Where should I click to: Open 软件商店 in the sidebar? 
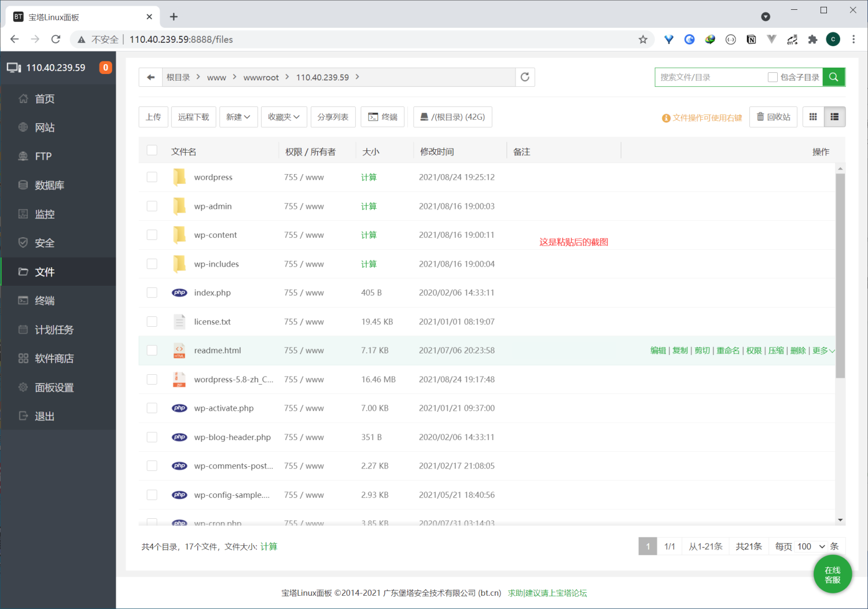coord(58,359)
